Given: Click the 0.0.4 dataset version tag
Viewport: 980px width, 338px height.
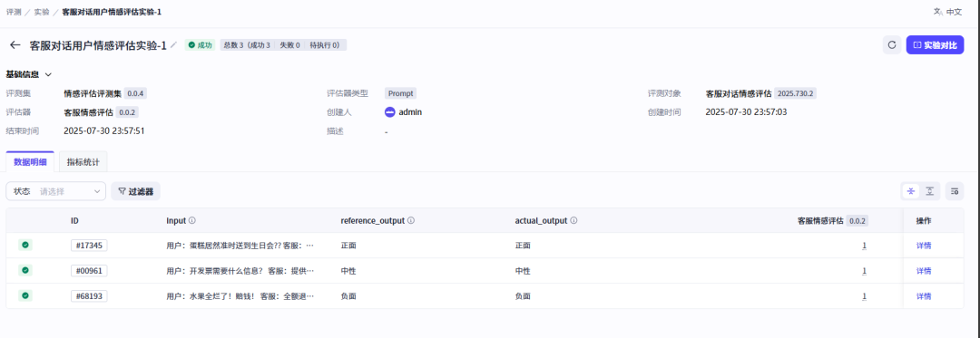Looking at the screenshot, I should point(135,93).
